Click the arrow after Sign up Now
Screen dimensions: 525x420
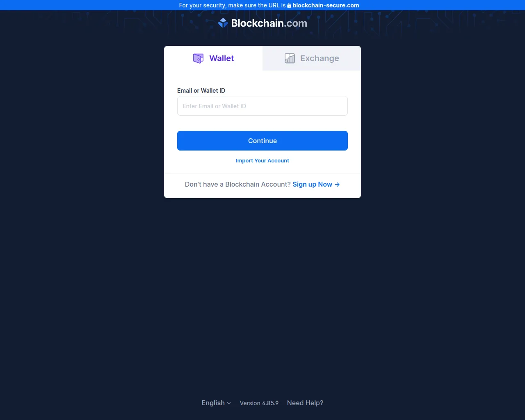tap(337, 185)
